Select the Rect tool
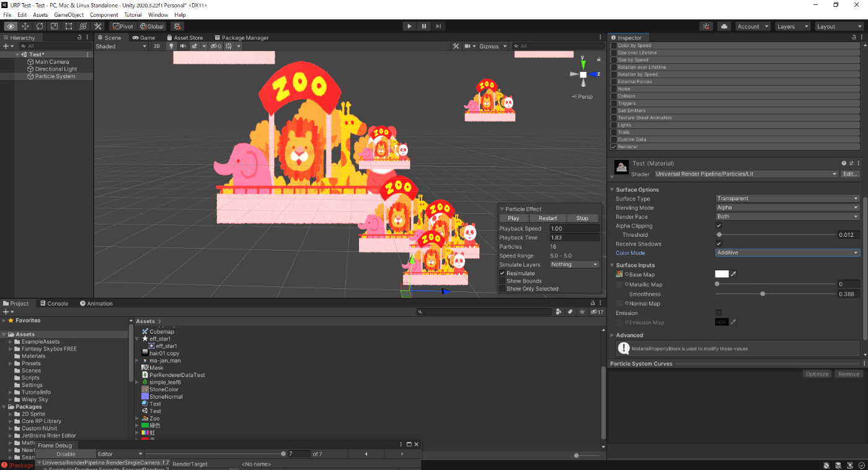868x470 pixels. coord(69,26)
